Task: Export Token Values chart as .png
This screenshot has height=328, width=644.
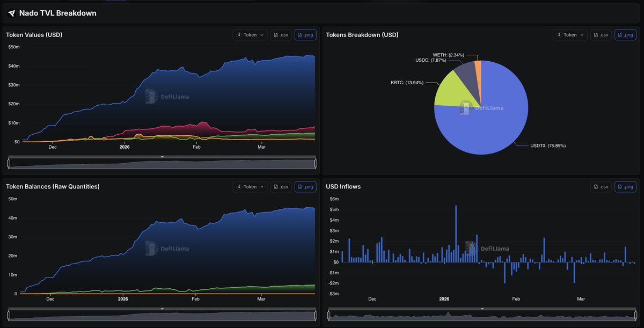Action: pos(305,35)
